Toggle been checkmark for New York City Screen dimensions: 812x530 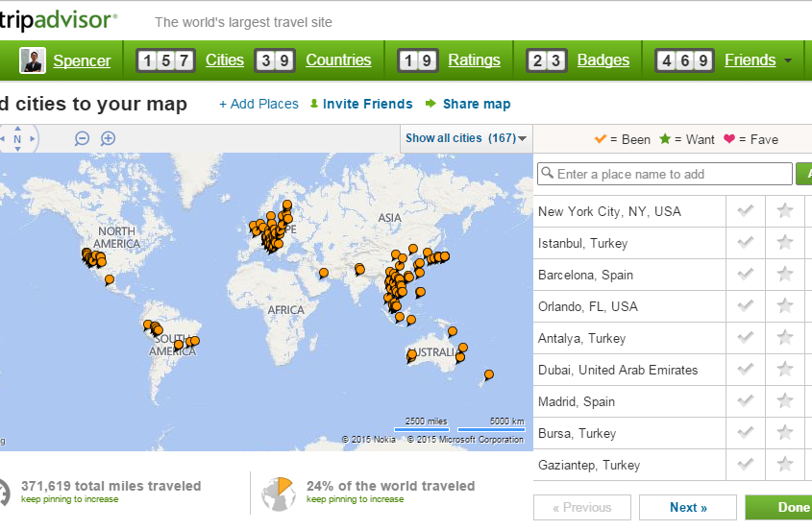click(745, 211)
